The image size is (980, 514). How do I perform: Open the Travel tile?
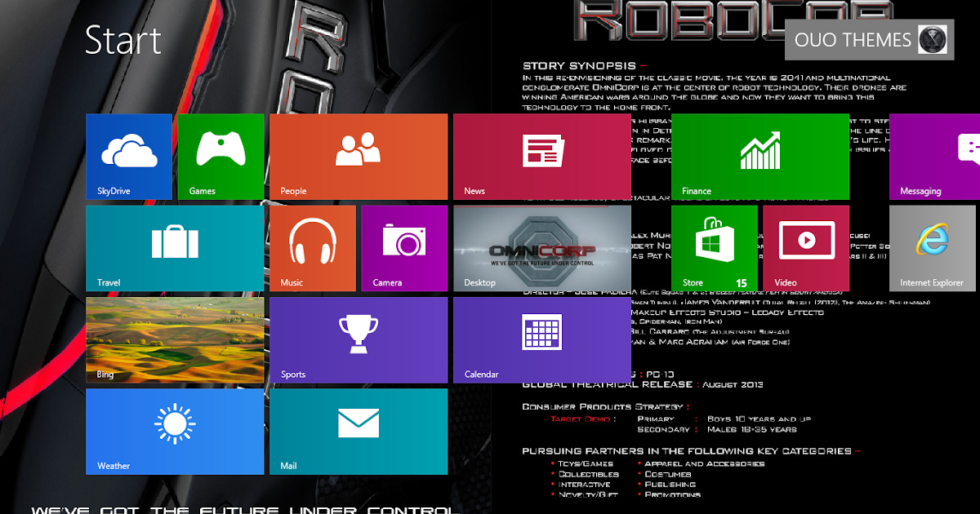[175, 248]
